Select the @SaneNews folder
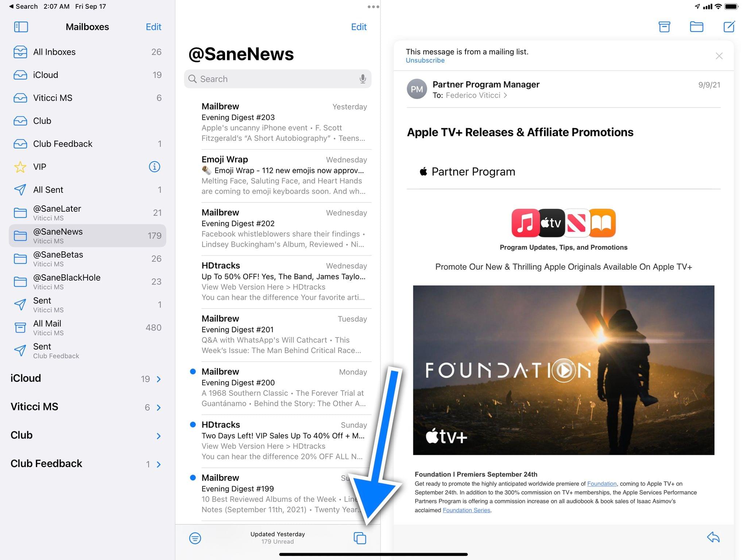This screenshot has width=747, height=560. pos(88,236)
